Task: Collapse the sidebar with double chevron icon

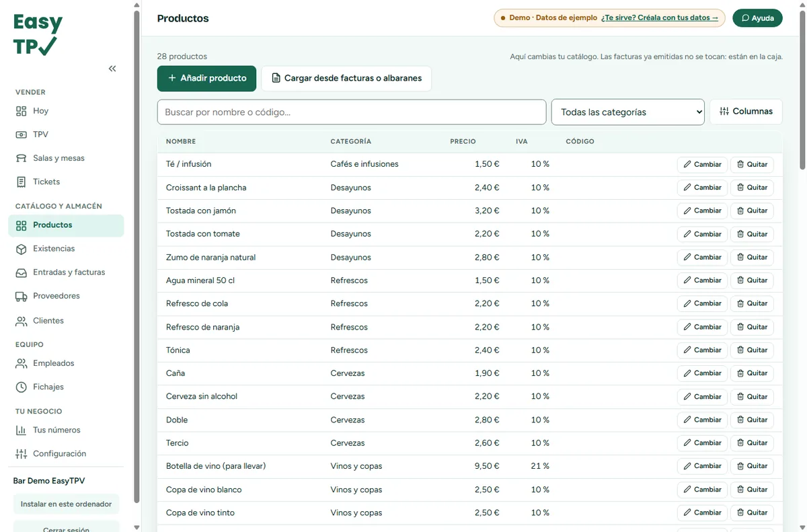Action: [112, 69]
